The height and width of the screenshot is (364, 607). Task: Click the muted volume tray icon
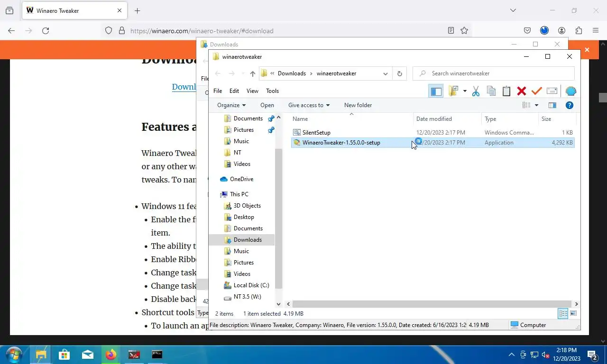coord(546,355)
